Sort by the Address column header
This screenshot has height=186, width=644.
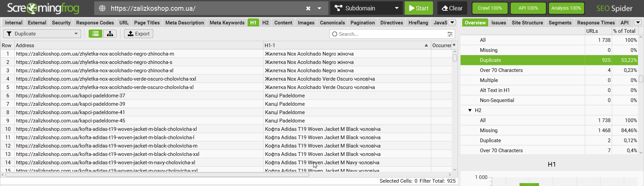(139, 45)
